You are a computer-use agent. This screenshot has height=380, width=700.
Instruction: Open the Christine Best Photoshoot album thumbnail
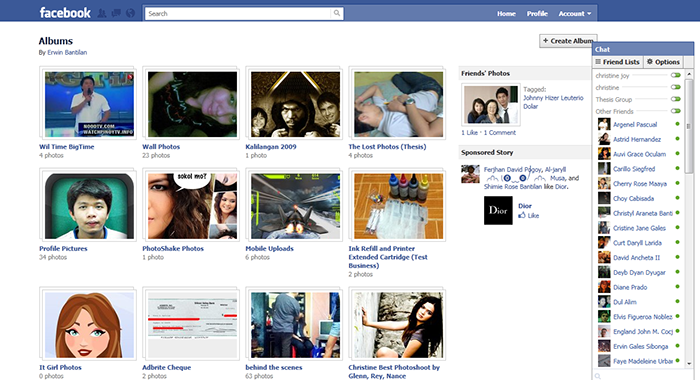coord(398,325)
